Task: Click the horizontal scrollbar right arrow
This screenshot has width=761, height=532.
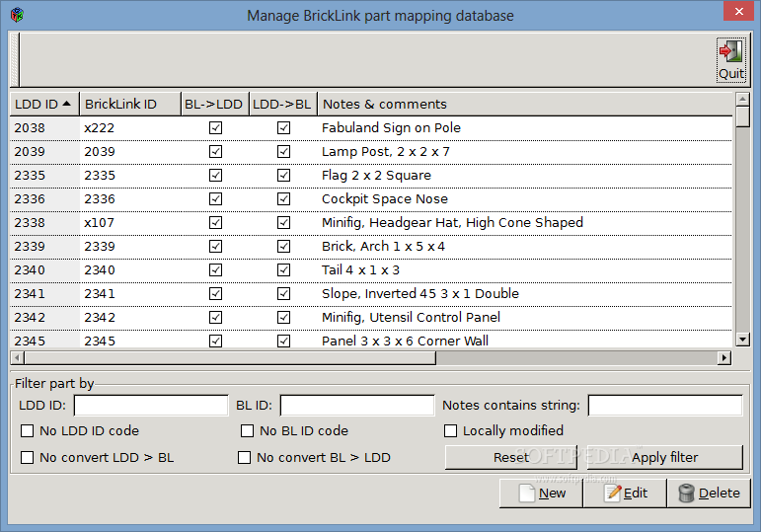Action: point(724,357)
